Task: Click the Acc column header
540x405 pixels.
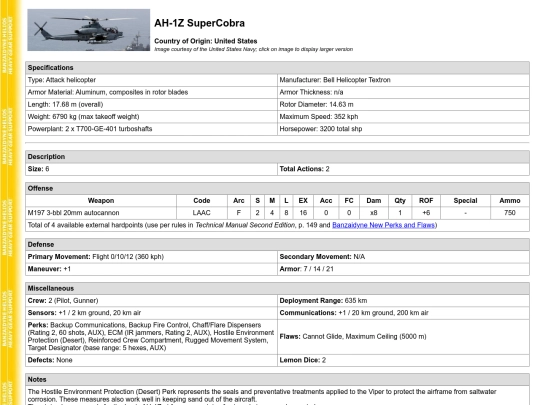Action: coord(326,201)
